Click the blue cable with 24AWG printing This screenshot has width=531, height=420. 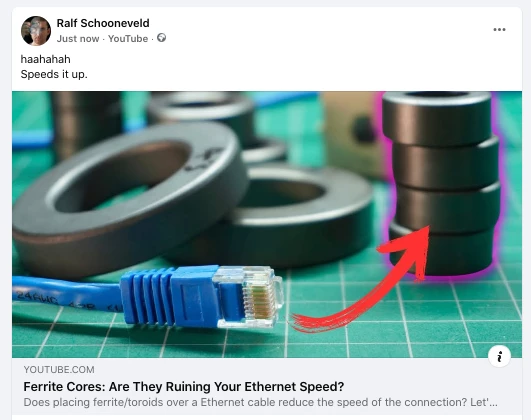click(66, 295)
